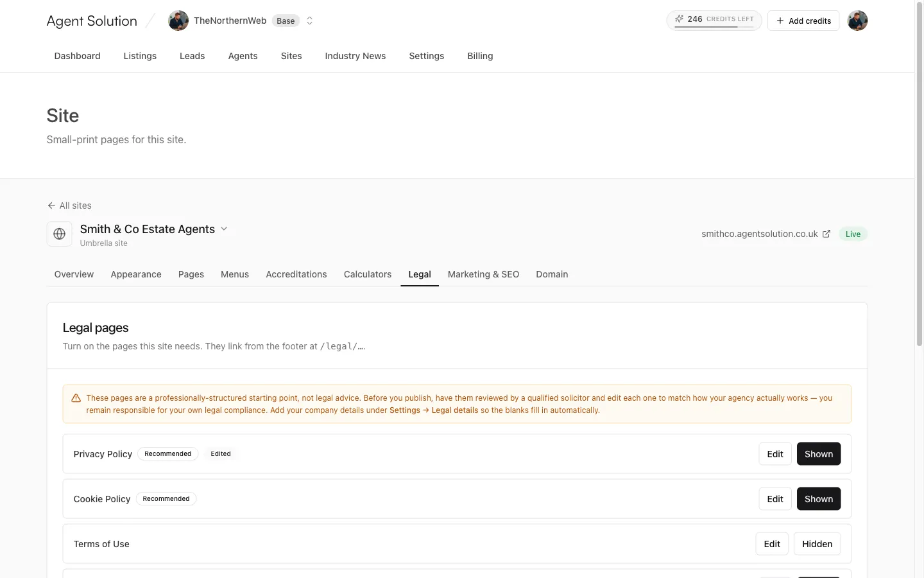Open the smithco.agentsolution.co.uk link
Image resolution: width=924 pixels, height=578 pixels.
[x=760, y=234]
